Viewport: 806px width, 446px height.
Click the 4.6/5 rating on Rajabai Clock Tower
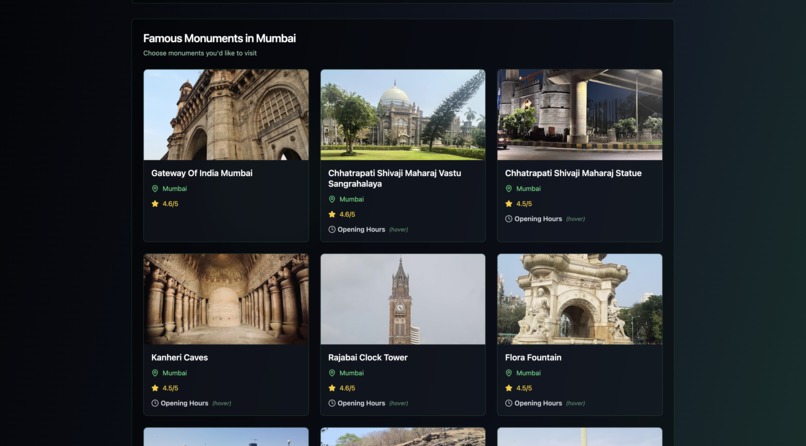click(x=347, y=388)
